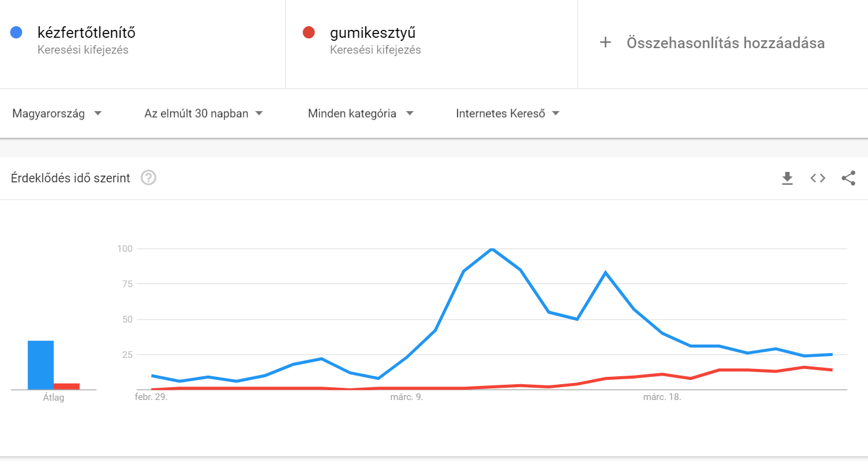Click the blue line peak at 100

click(491, 249)
